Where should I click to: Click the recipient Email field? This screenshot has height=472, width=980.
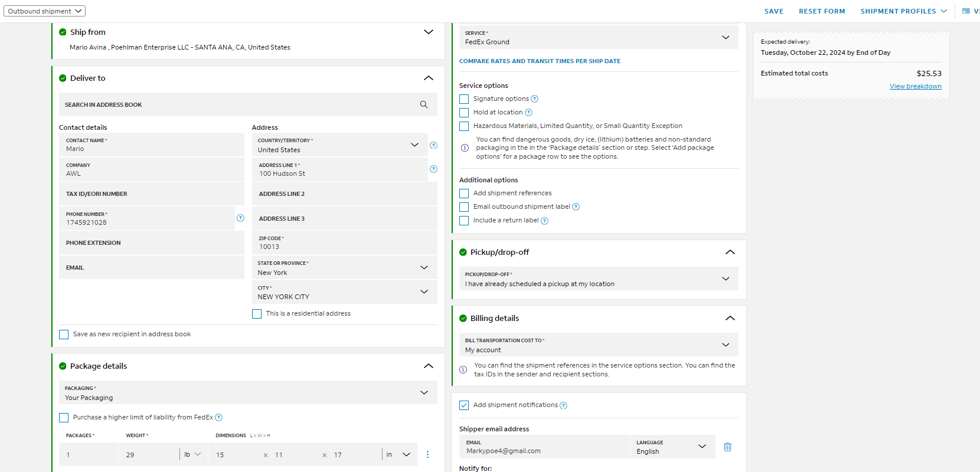click(x=152, y=267)
